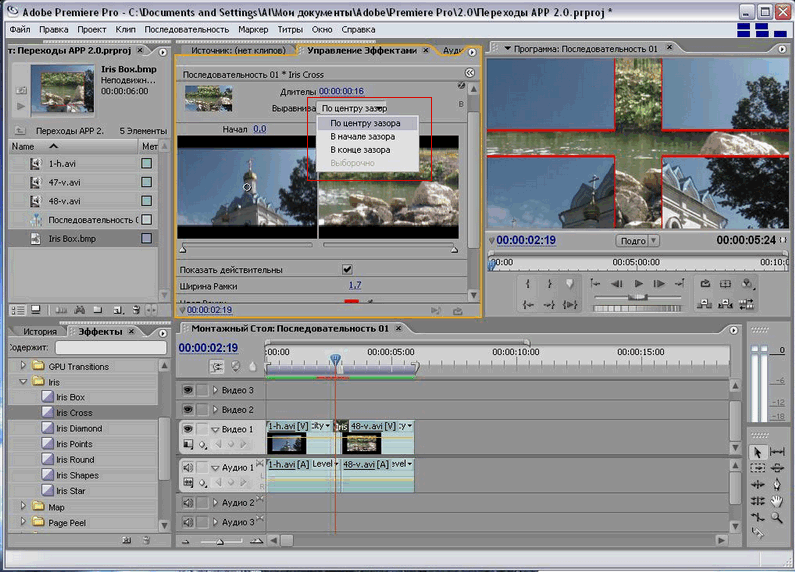
Task: Click the Find binoculars icon in Project panel
Action: pos(80,309)
